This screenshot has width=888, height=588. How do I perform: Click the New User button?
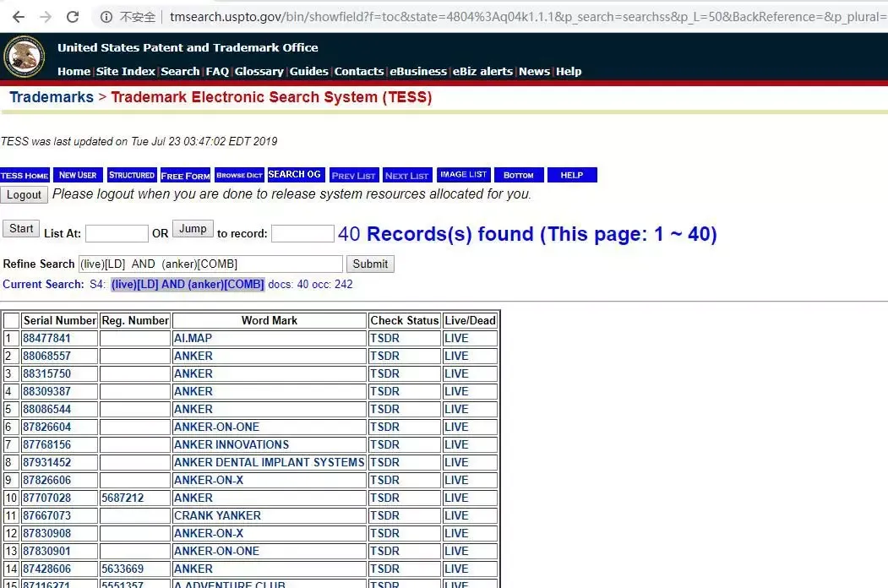(x=78, y=175)
